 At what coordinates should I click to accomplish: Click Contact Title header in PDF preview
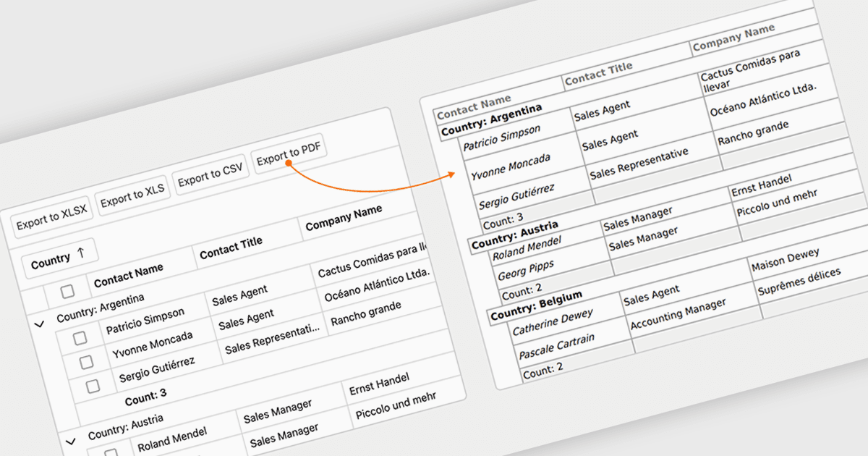[598, 73]
